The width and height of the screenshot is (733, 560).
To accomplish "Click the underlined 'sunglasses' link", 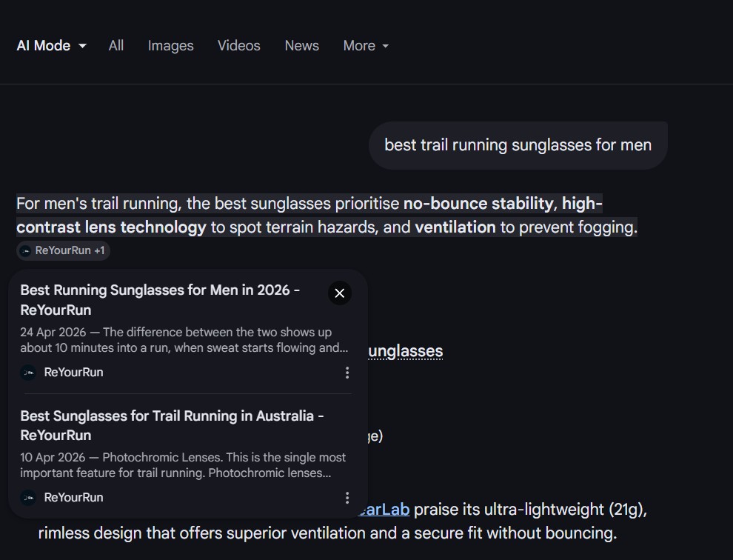I will [x=405, y=350].
